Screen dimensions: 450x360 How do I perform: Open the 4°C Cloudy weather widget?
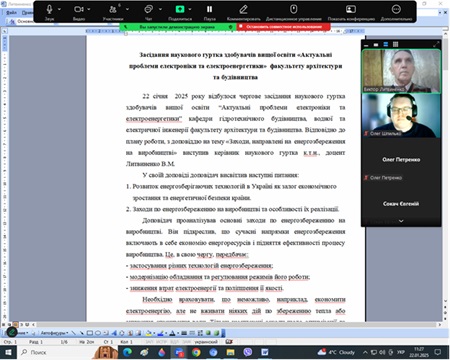coord(336,352)
